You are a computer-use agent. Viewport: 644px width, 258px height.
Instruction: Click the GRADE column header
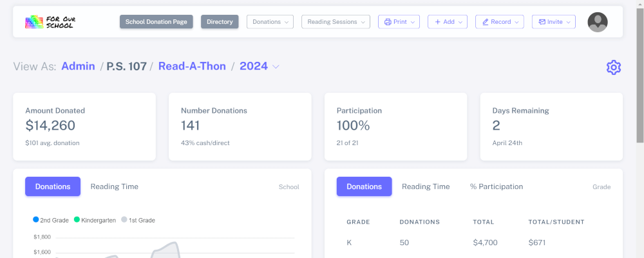tap(358, 222)
